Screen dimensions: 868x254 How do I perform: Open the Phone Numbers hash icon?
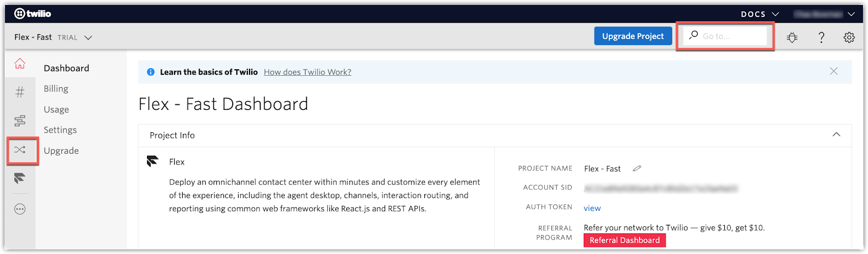click(x=20, y=92)
